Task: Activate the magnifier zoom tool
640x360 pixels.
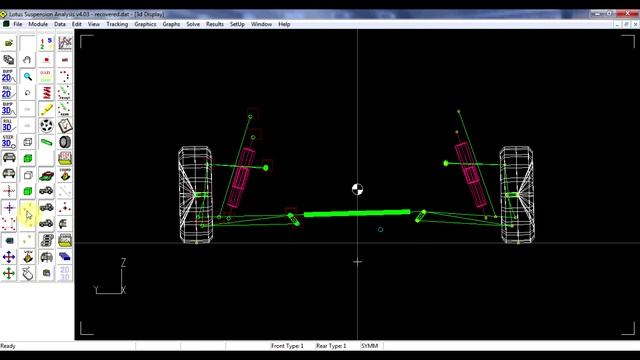Action: pos(27,76)
